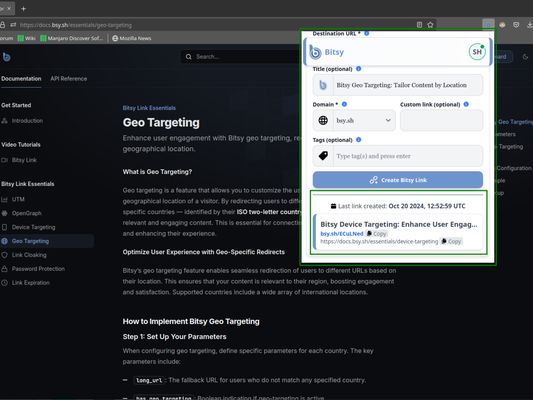Click info icon next to Custom link

tap(466, 104)
